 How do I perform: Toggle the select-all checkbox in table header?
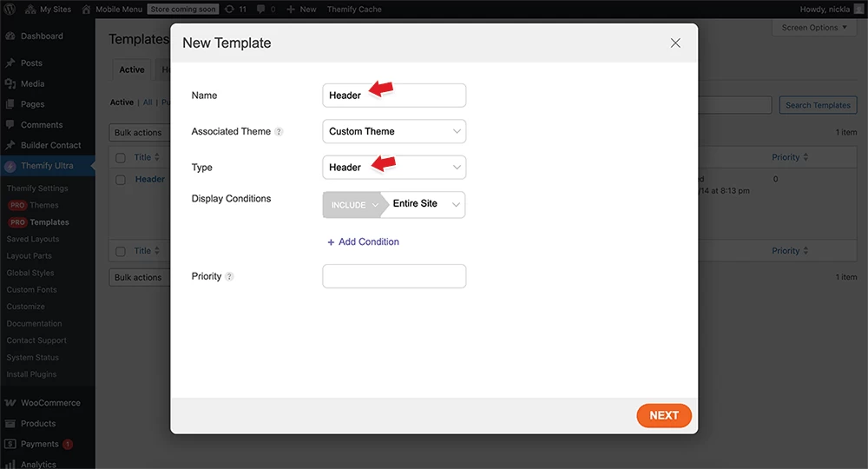point(121,158)
